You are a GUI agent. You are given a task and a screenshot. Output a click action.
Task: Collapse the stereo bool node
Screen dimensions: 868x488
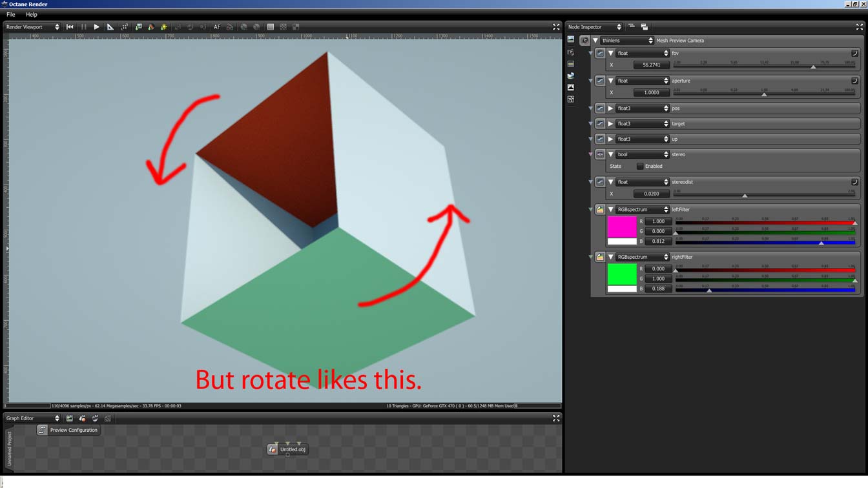[x=610, y=155]
